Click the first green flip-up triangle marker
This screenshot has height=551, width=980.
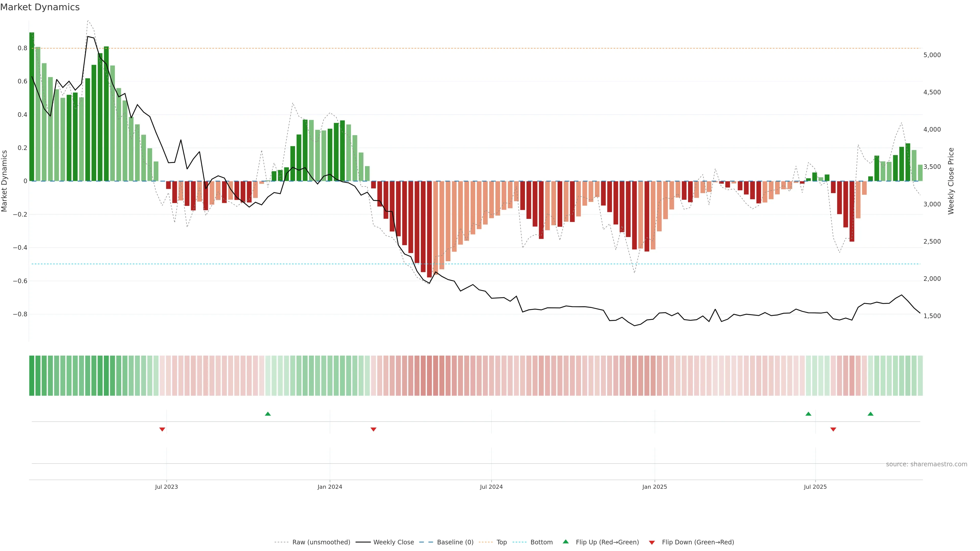(268, 414)
